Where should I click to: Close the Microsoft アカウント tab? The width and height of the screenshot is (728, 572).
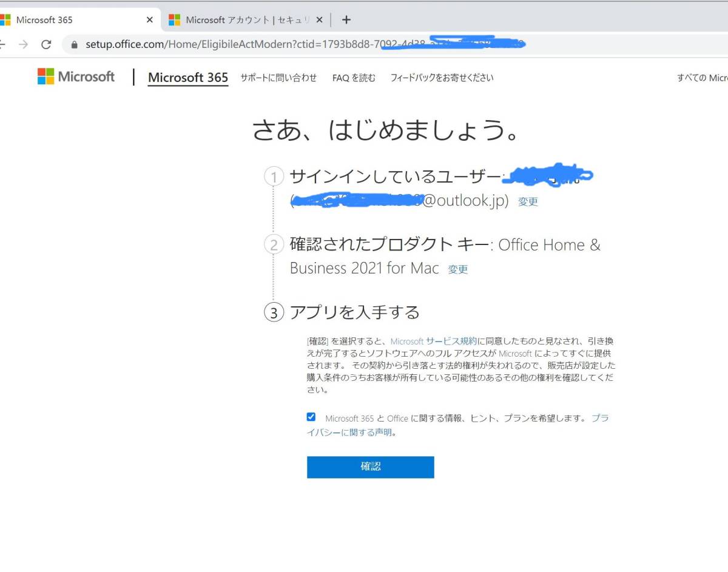(320, 20)
